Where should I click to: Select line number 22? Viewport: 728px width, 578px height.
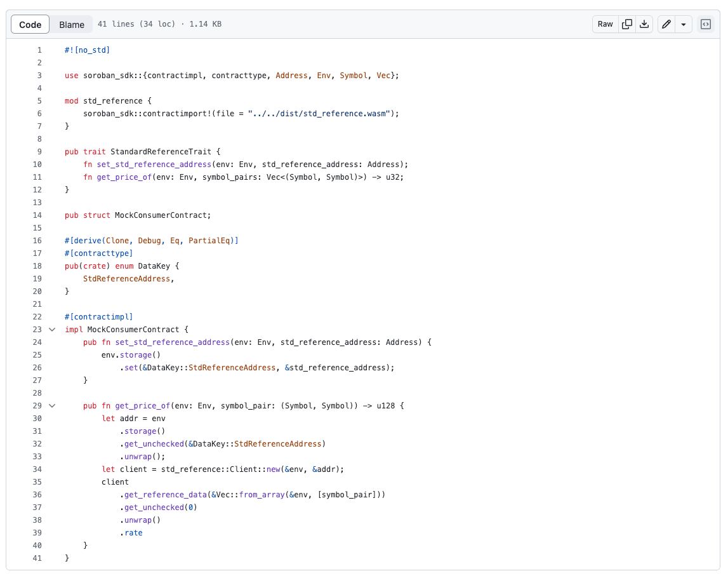click(x=37, y=317)
